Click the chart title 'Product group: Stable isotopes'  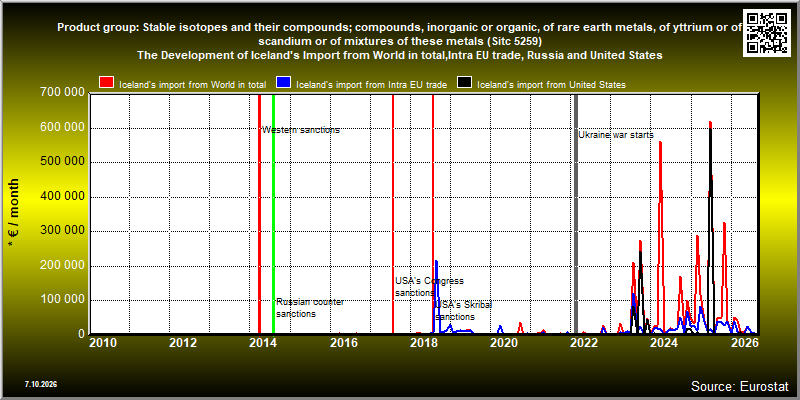[399, 34]
